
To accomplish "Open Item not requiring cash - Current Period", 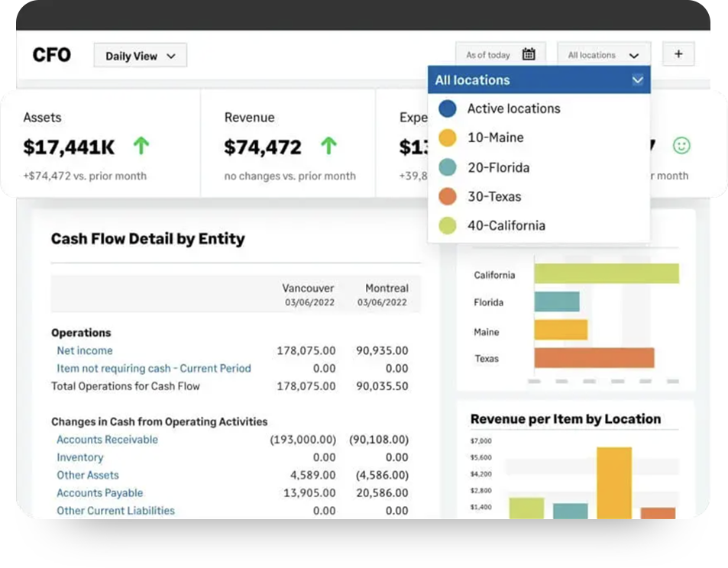I will [x=154, y=369].
